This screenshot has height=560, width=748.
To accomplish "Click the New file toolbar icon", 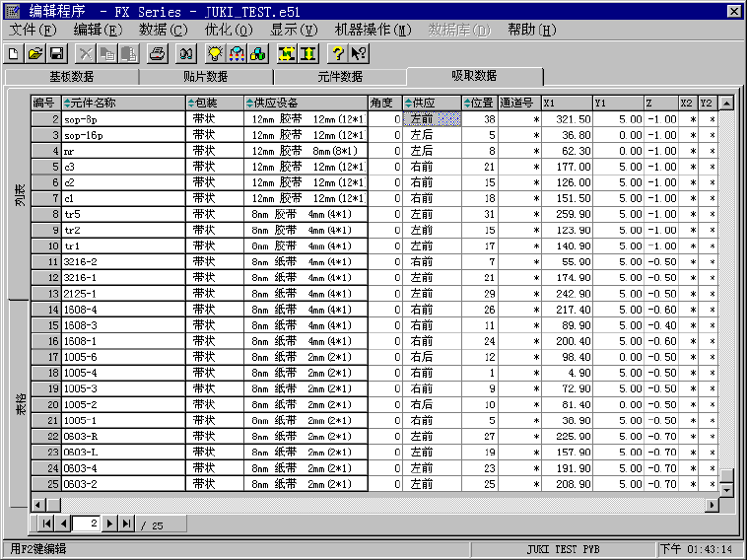I will pos(15,52).
